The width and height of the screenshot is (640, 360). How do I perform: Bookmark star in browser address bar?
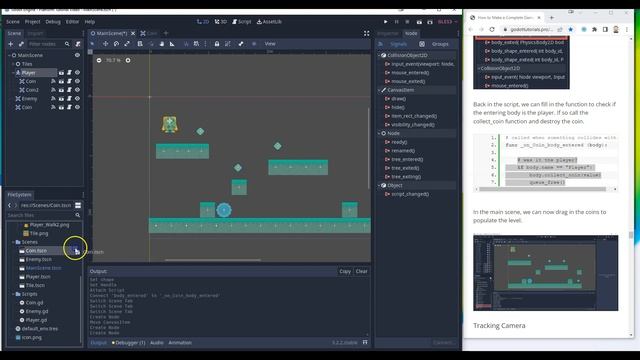[x=571, y=29]
